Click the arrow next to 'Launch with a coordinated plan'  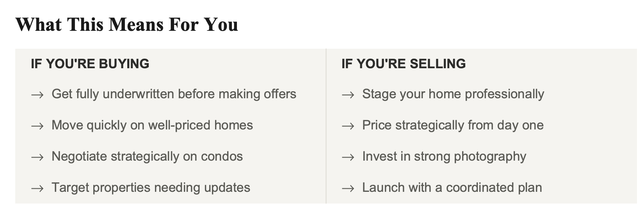[x=348, y=188]
